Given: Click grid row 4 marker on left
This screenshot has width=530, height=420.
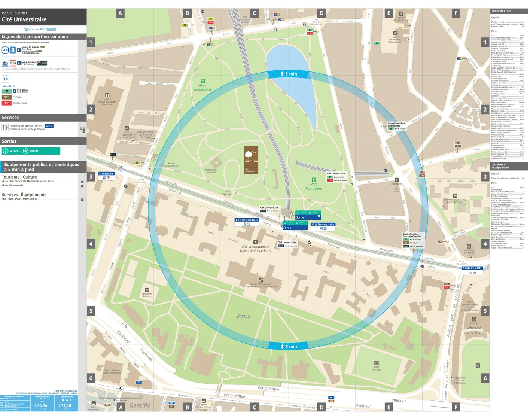Looking at the screenshot, I should 91,244.
